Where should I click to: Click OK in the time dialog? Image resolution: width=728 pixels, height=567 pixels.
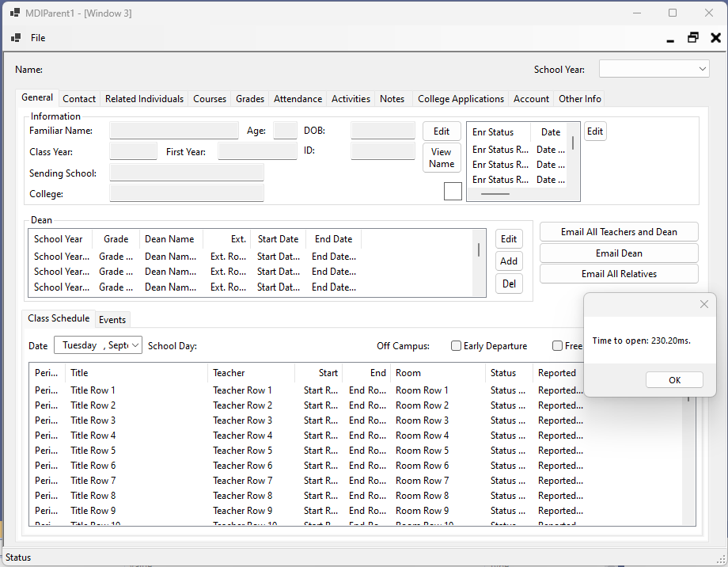tap(674, 380)
